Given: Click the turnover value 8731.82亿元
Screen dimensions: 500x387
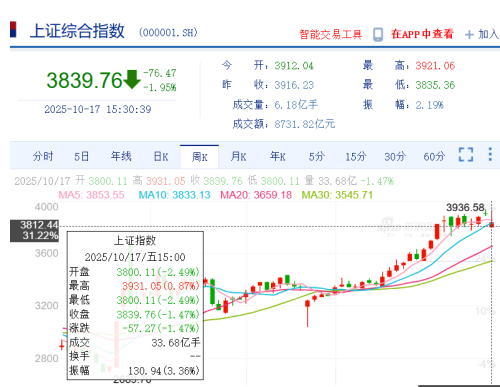Looking at the screenshot, I should (304, 124).
